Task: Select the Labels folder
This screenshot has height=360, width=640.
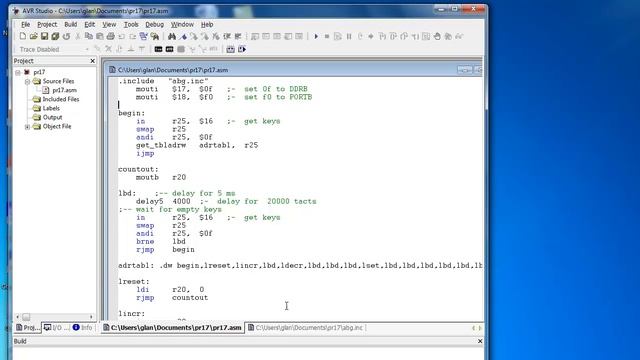Action: click(x=51, y=108)
